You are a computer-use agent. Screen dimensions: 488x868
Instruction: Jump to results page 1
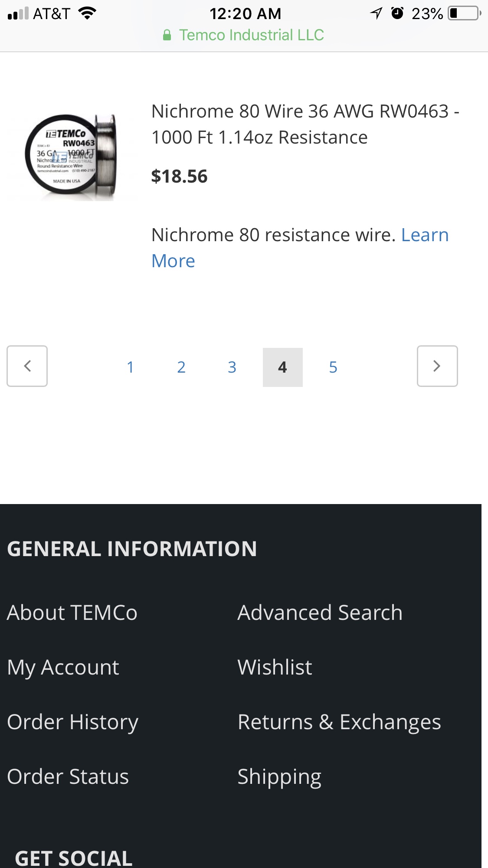pyautogui.click(x=130, y=367)
